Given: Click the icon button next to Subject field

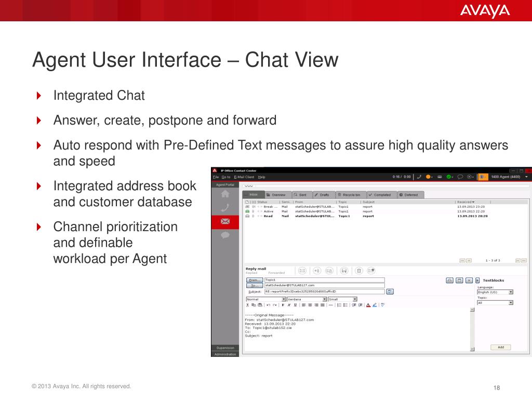Looking at the screenshot, I should (x=390, y=292).
